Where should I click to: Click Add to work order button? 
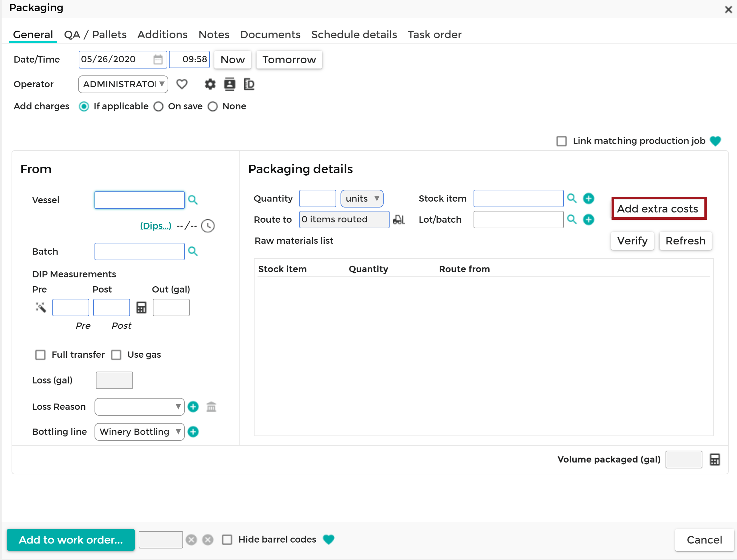[70, 540]
